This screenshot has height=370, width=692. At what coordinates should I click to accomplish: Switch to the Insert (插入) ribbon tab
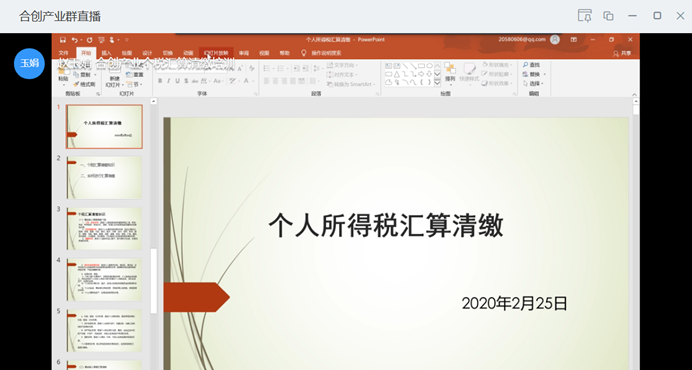point(106,53)
